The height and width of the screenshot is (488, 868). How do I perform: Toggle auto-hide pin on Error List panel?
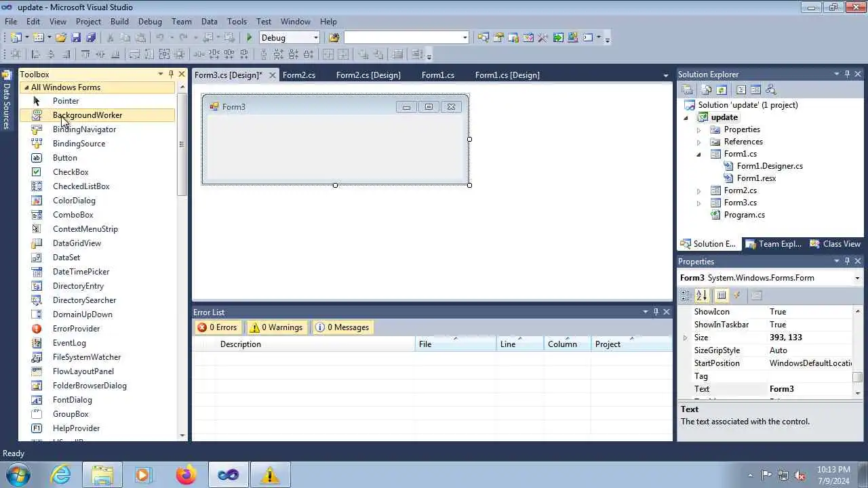(656, 312)
